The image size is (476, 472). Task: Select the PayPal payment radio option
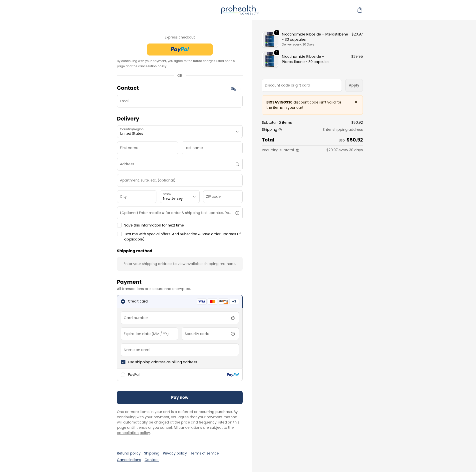(x=123, y=375)
